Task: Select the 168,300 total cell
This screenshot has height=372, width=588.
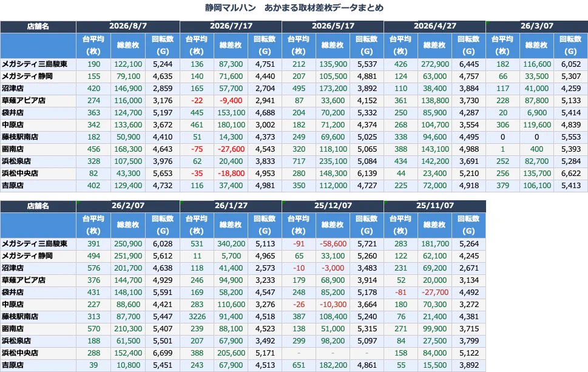Action: (x=128, y=149)
